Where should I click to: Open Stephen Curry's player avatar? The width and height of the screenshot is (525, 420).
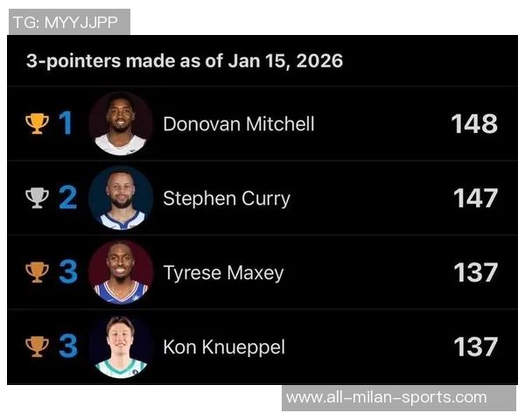point(121,198)
